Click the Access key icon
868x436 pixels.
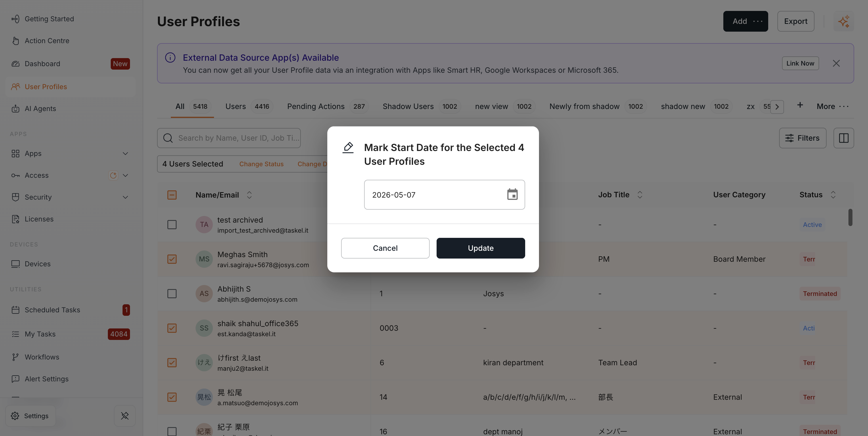pyautogui.click(x=16, y=175)
